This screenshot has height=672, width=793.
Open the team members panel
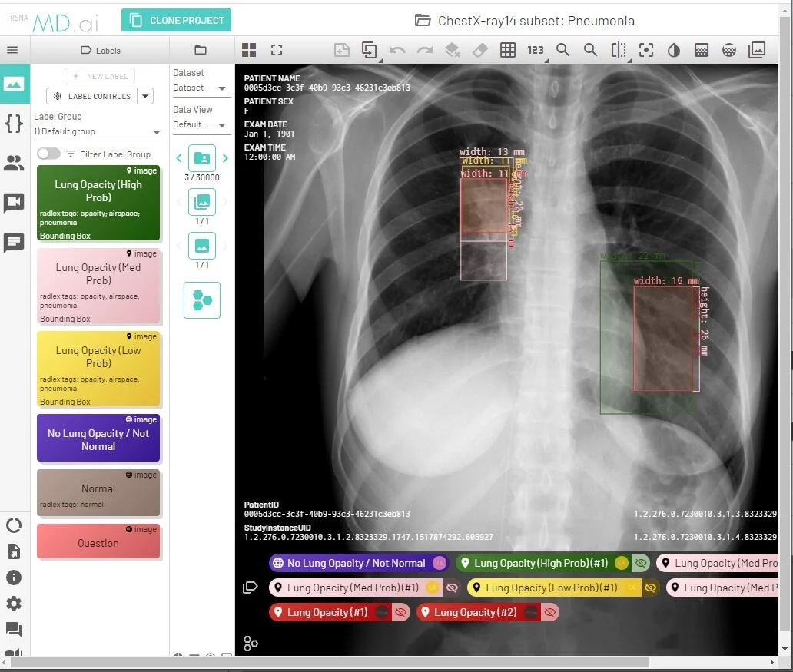click(14, 163)
